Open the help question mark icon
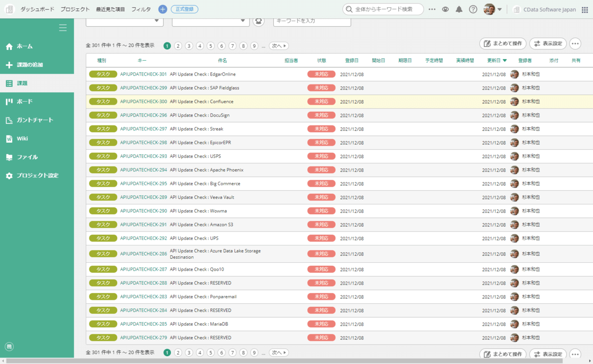 [473, 9]
